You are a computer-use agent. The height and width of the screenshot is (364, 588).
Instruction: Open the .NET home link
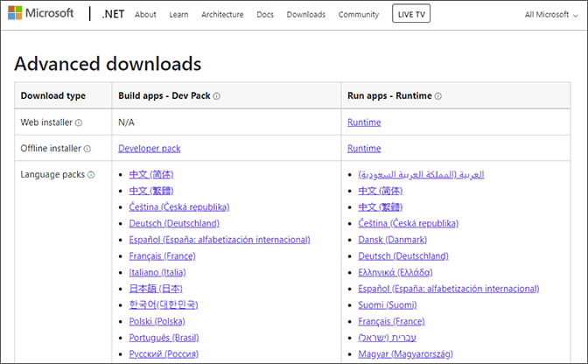coord(114,15)
